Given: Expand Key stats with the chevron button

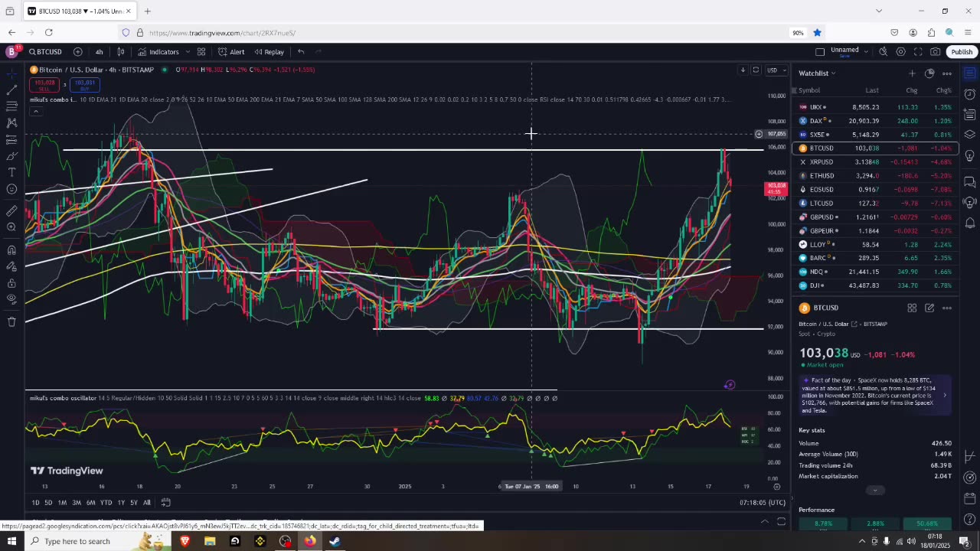Looking at the screenshot, I should click(x=875, y=491).
